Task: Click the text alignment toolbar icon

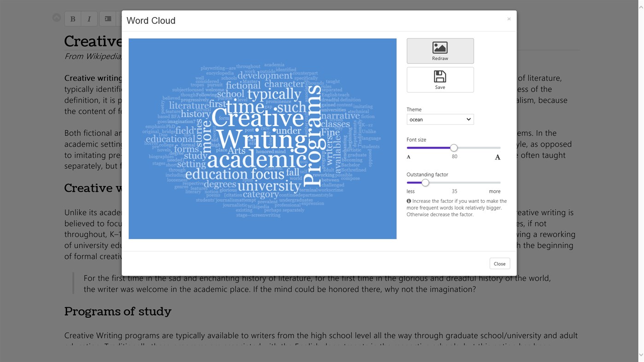Action: tap(108, 19)
